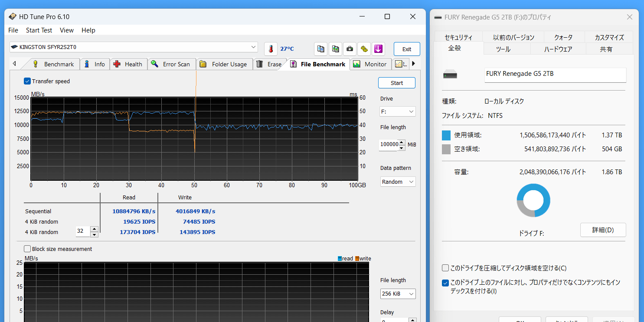The image size is (644, 322).
Task: Check the compress this drive checkbox
Action: click(x=445, y=268)
